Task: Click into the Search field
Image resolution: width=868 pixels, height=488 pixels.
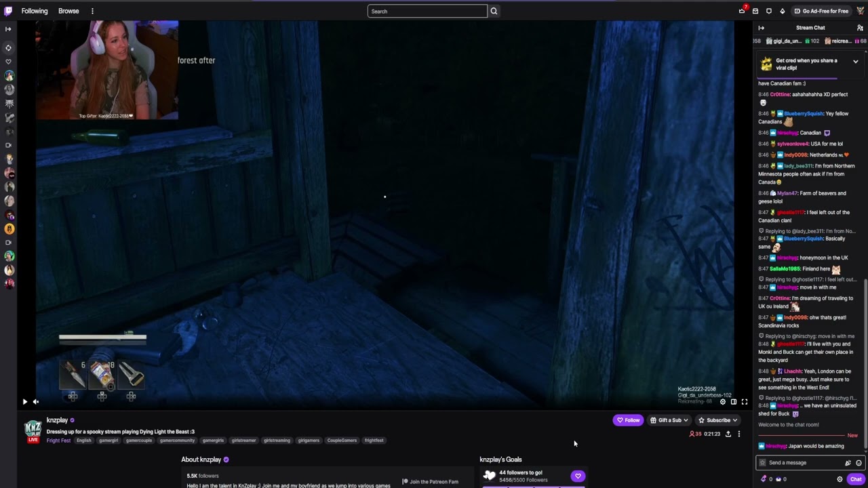Action: pos(427,11)
